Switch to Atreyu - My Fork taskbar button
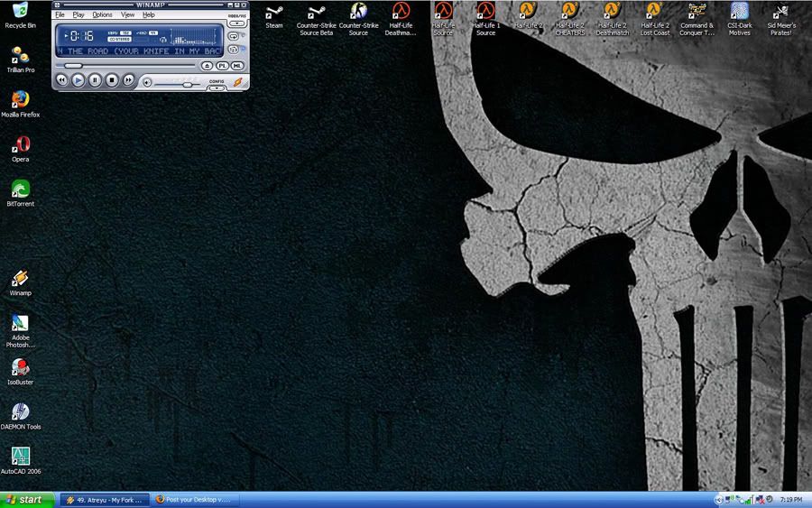 pos(105,500)
